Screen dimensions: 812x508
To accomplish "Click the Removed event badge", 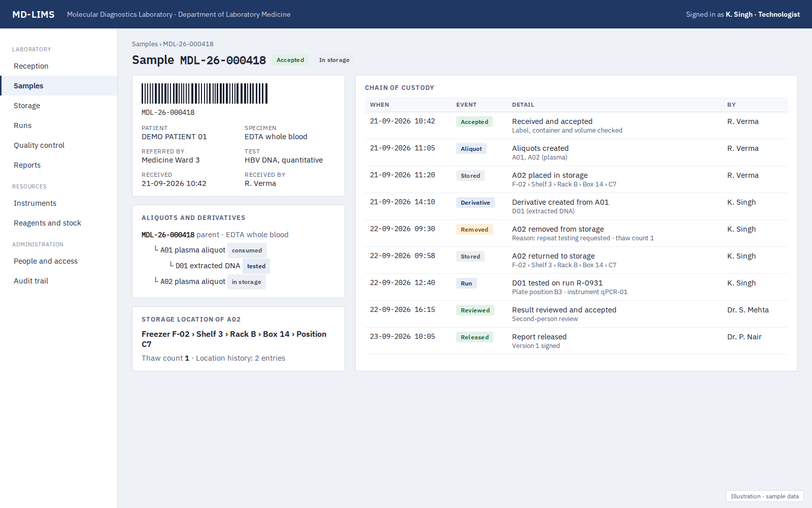I will [x=475, y=230].
